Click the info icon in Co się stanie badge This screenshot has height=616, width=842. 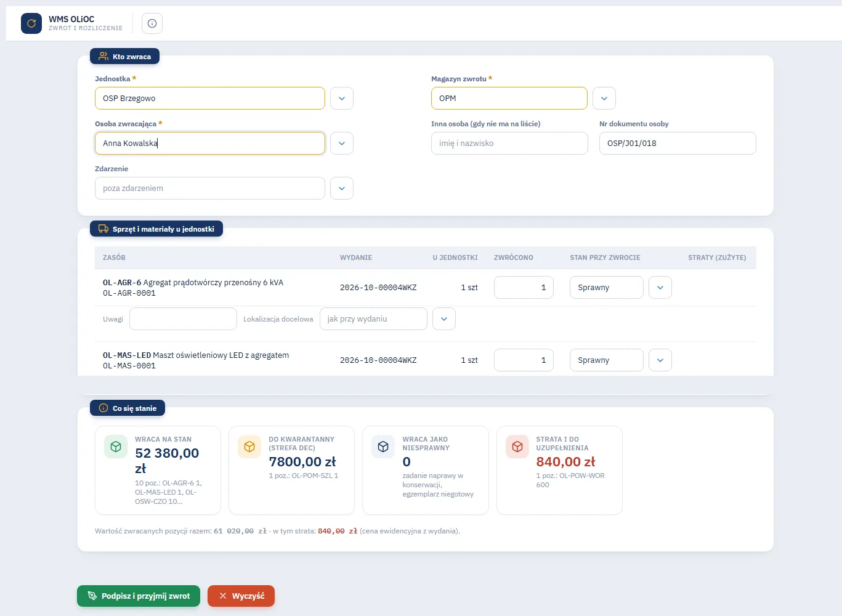pyautogui.click(x=103, y=408)
